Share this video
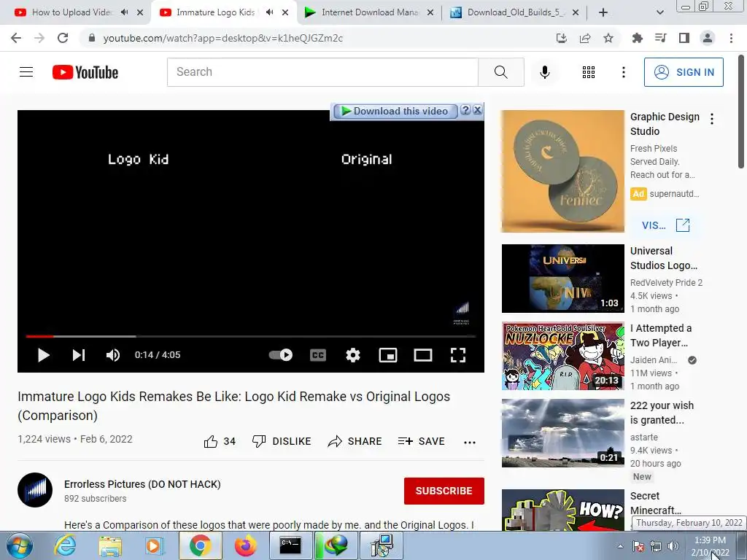 355,441
